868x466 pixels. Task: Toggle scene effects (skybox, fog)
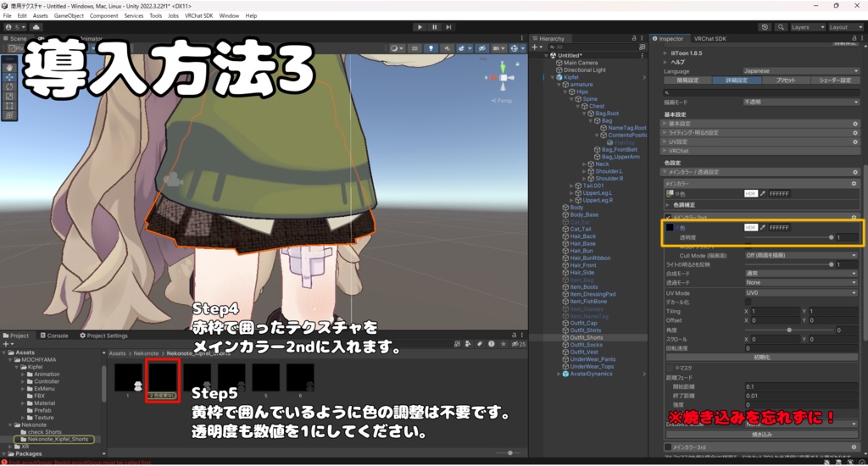pyautogui.click(x=462, y=48)
